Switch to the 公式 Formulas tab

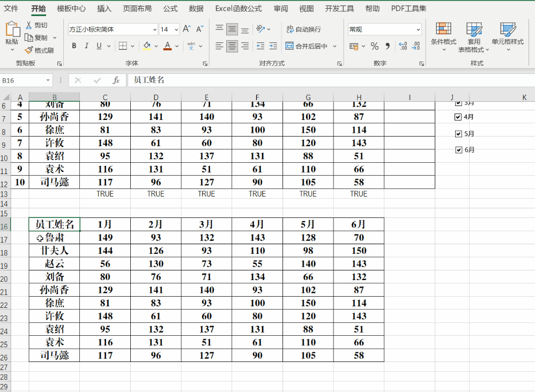170,9
